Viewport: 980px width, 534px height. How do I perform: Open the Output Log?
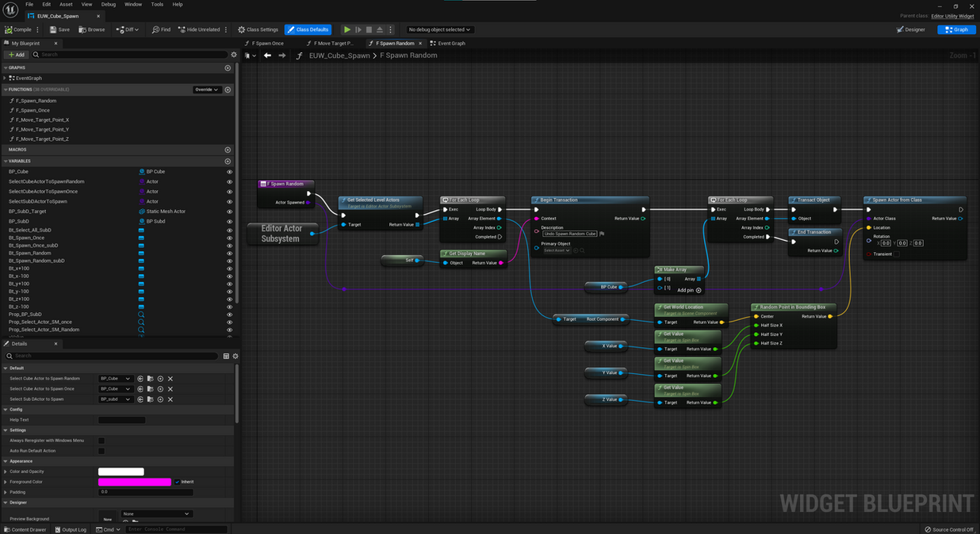[x=71, y=529]
